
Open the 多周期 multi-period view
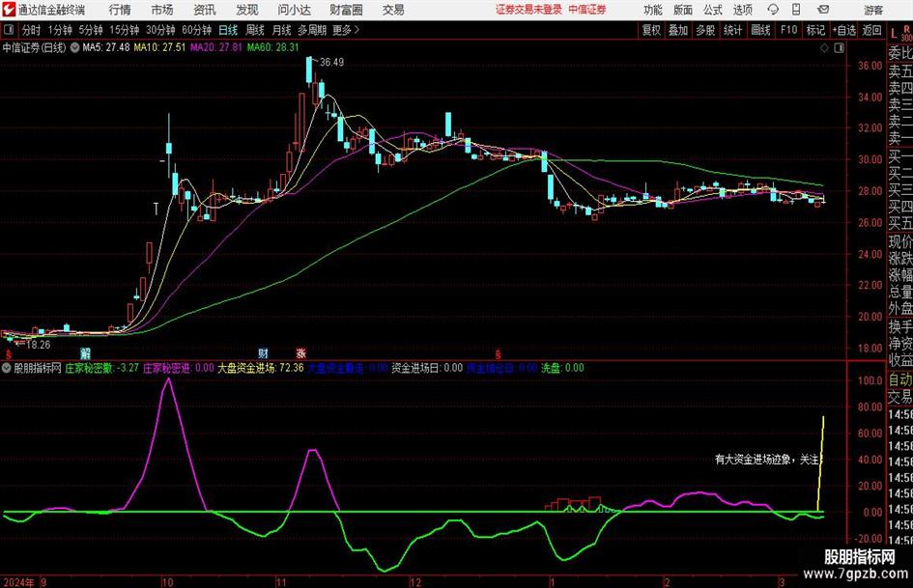tap(311, 30)
